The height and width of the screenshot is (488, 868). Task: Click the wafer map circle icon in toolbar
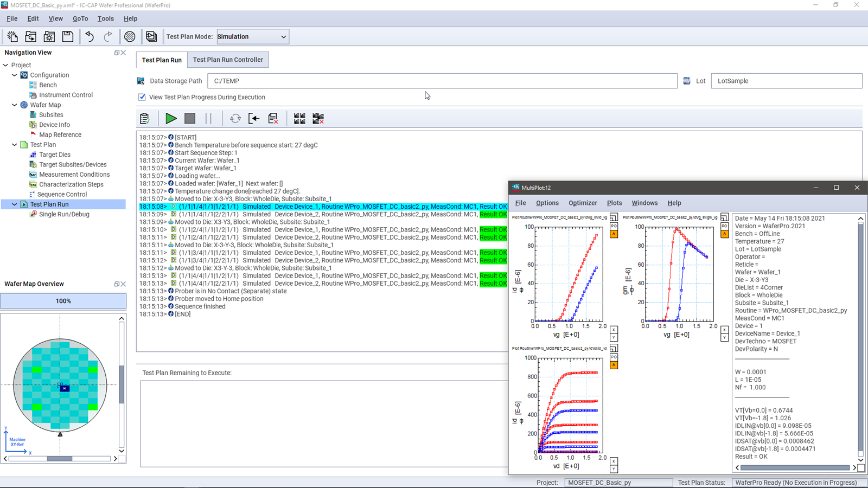click(130, 36)
